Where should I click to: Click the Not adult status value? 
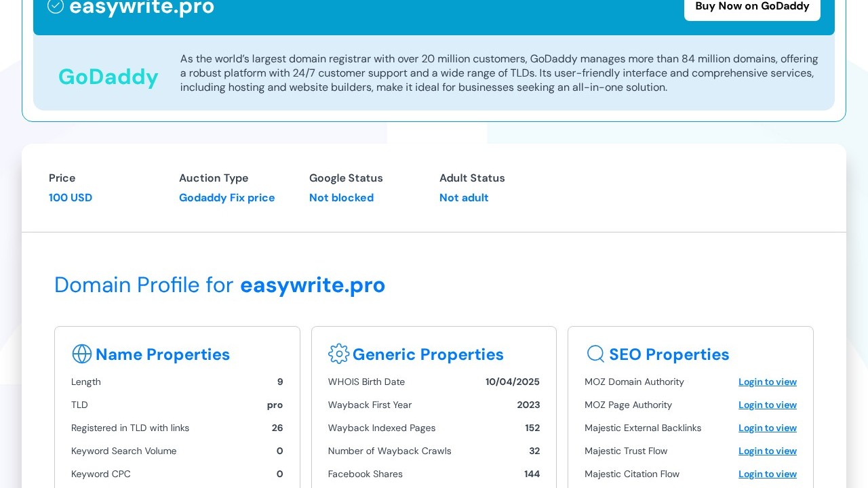tap(464, 198)
